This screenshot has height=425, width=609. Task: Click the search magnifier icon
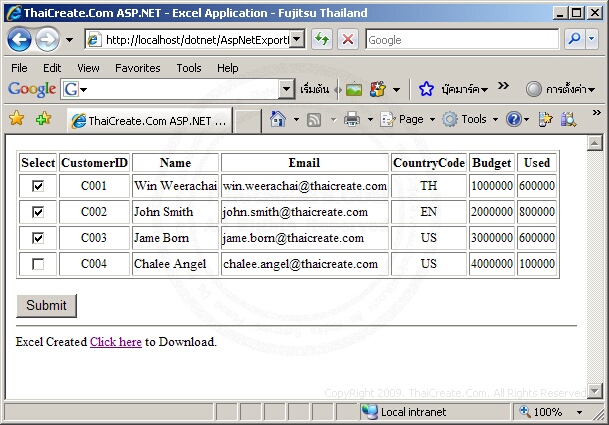(576, 40)
